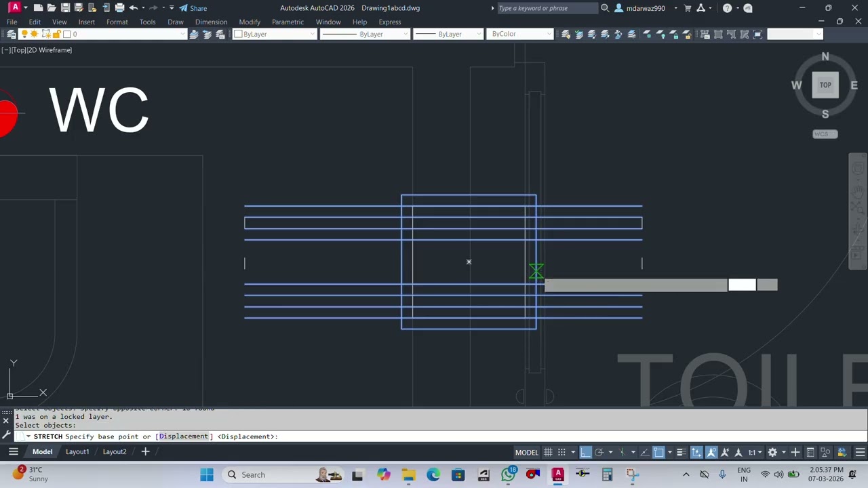Viewport: 868px width, 488px height.
Task: Add a new layout with plus tab
Action: (x=145, y=451)
